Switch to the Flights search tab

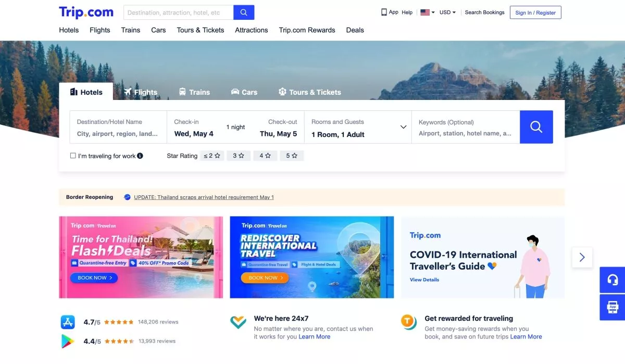coord(141,92)
